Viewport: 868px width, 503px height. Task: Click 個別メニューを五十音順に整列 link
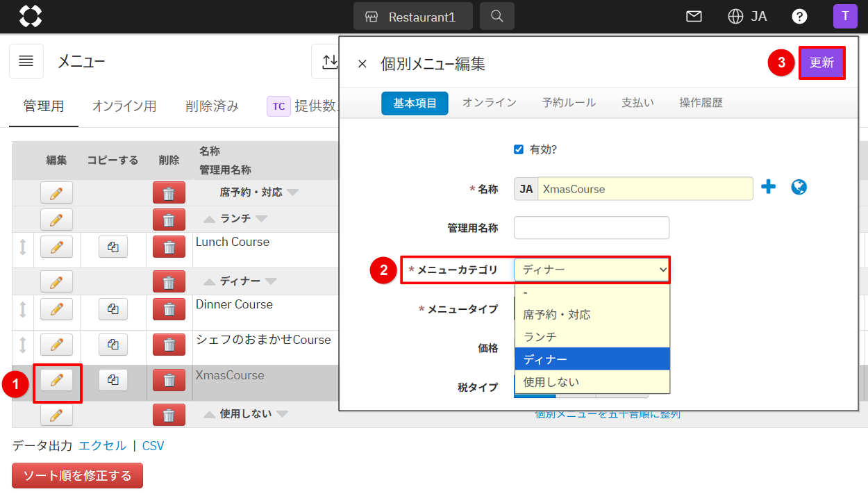[608, 415]
